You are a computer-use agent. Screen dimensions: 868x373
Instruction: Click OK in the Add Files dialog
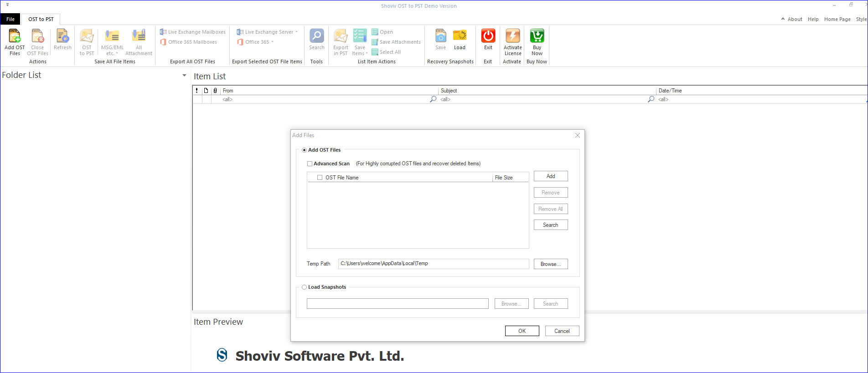pos(522,331)
